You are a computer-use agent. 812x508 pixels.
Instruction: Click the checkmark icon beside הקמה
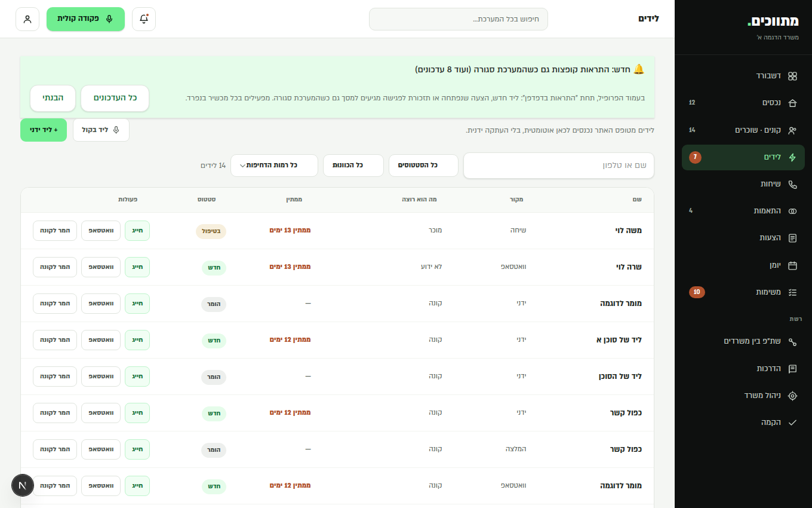[x=792, y=423]
